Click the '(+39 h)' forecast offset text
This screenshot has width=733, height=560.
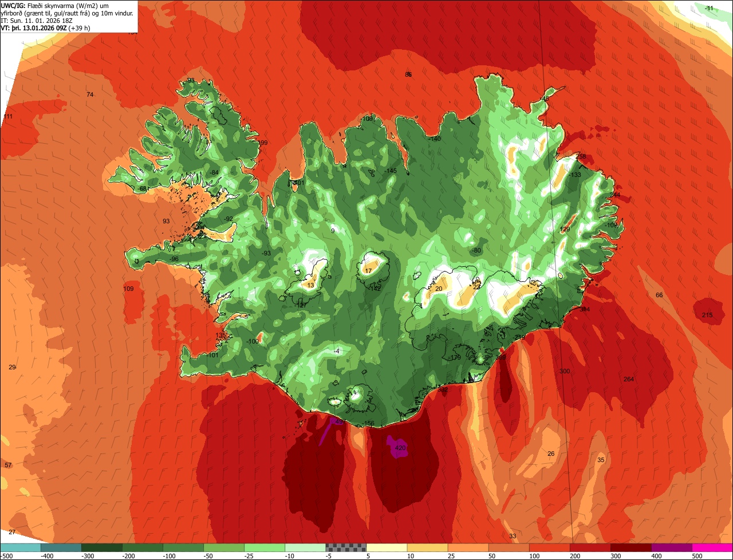(x=80, y=27)
